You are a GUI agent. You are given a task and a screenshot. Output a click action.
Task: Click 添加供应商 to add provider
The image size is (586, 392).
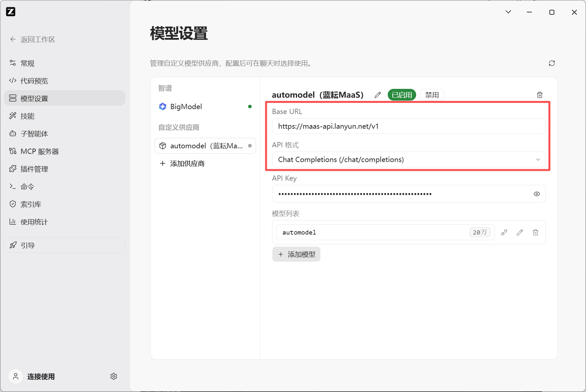pyautogui.click(x=182, y=163)
